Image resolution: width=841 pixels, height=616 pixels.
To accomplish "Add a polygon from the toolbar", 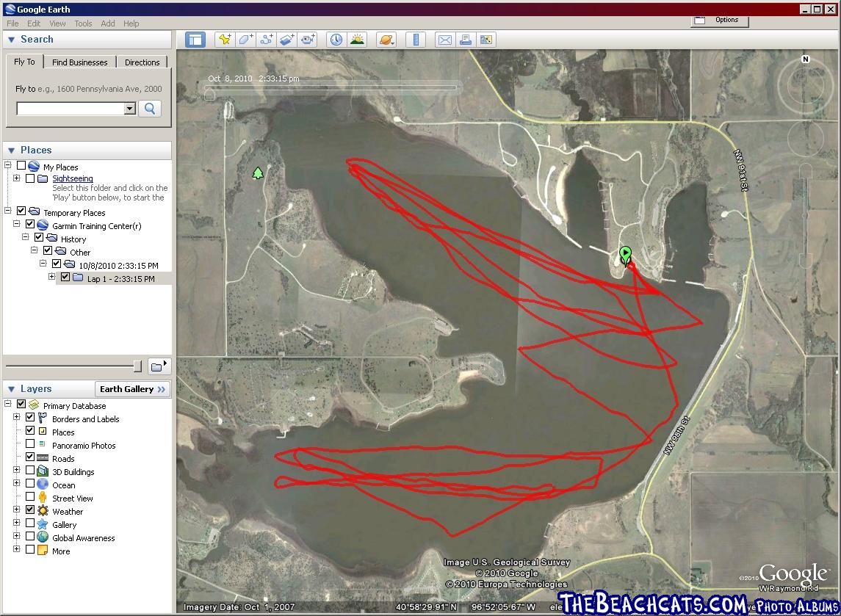I will coord(245,40).
